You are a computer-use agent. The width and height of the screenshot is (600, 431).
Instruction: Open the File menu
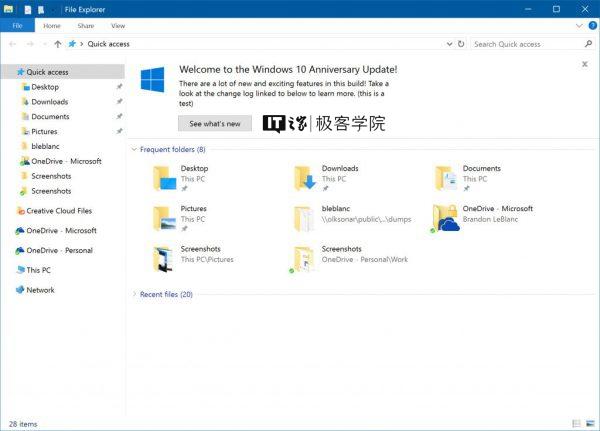pyautogui.click(x=17, y=26)
